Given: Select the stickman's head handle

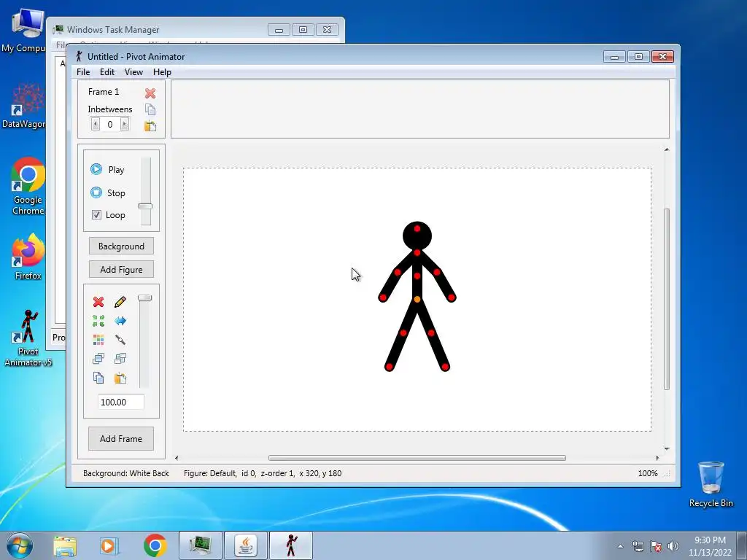Looking at the screenshot, I should point(417,229).
